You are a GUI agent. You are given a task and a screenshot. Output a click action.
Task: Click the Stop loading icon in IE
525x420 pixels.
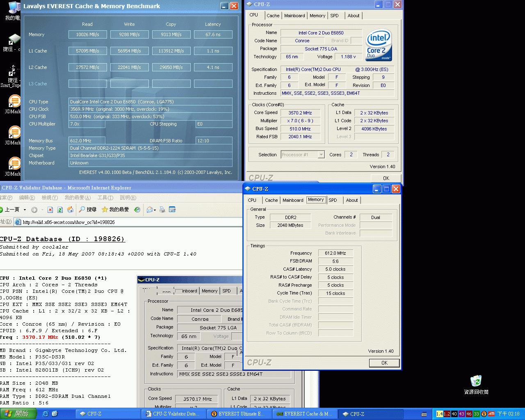click(x=50, y=210)
